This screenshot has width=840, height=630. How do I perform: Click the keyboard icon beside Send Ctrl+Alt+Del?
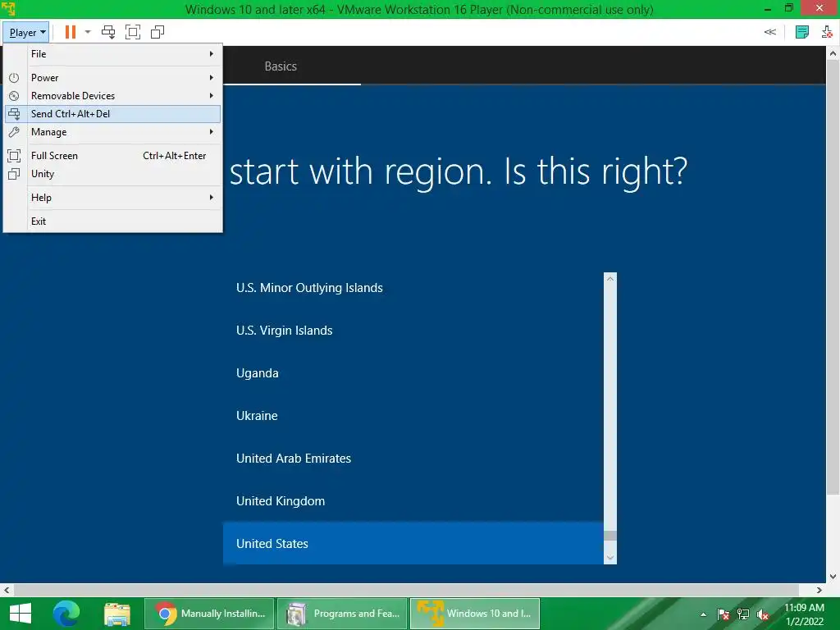[x=15, y=113]
